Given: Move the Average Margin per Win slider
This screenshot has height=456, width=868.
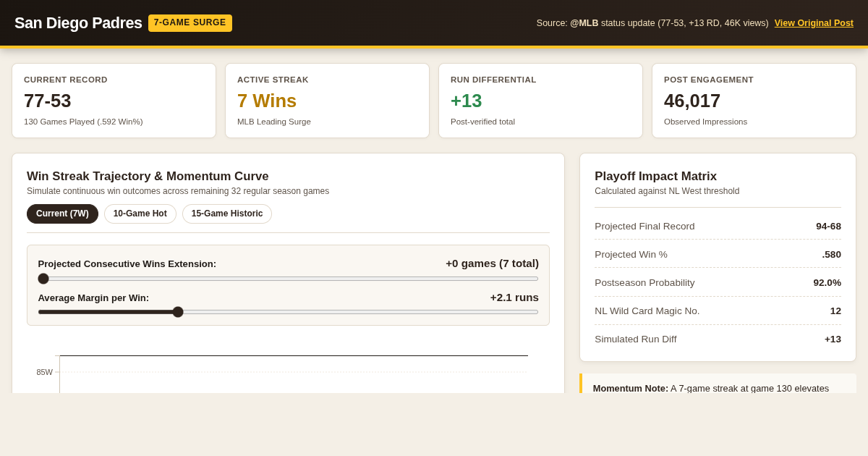Looking at the screenshot, I should point(288,312).
